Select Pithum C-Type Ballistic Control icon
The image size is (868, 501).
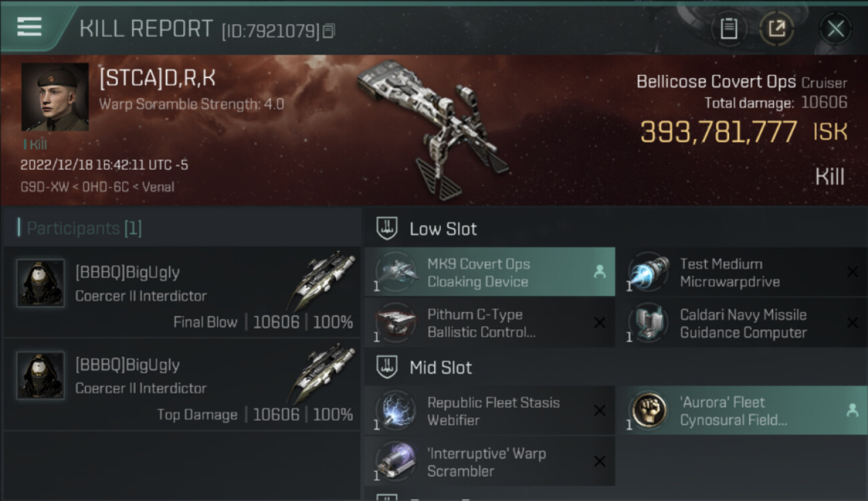tap(394, 323)
